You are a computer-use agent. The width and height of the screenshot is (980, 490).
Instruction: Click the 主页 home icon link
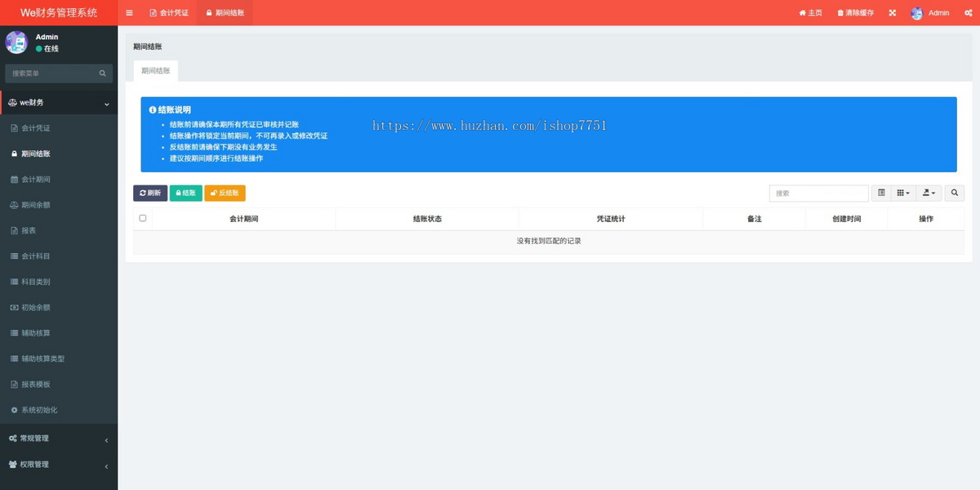tap(810, 13)
